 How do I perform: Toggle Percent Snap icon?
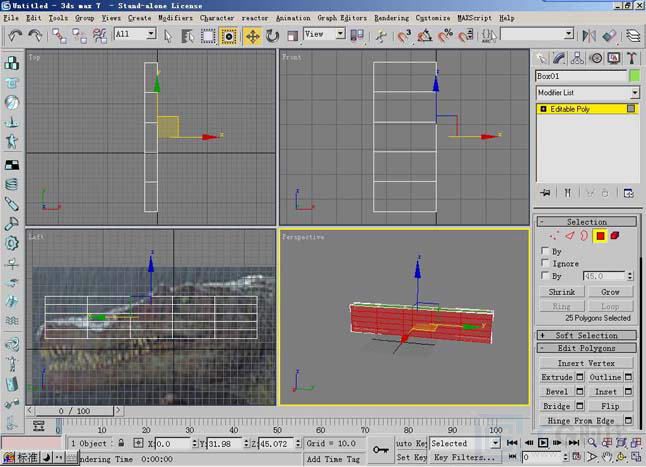pyautogui.click(x=445, y=36)
